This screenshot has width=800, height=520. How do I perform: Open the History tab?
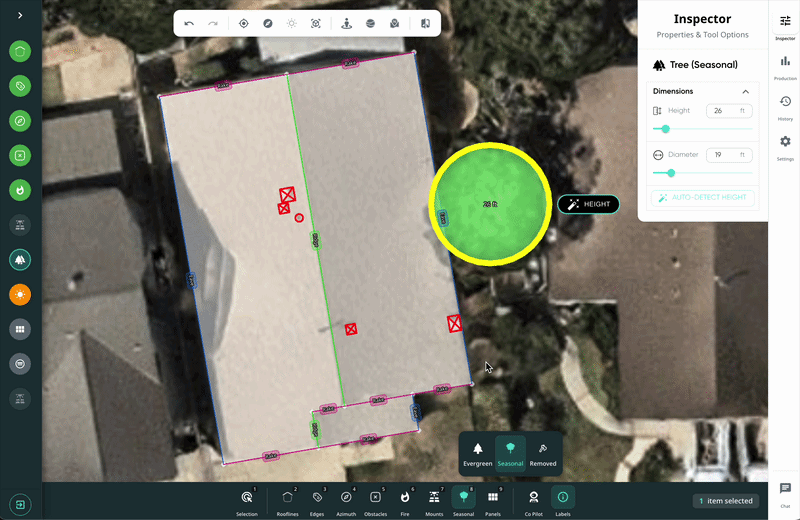(785, 106)
